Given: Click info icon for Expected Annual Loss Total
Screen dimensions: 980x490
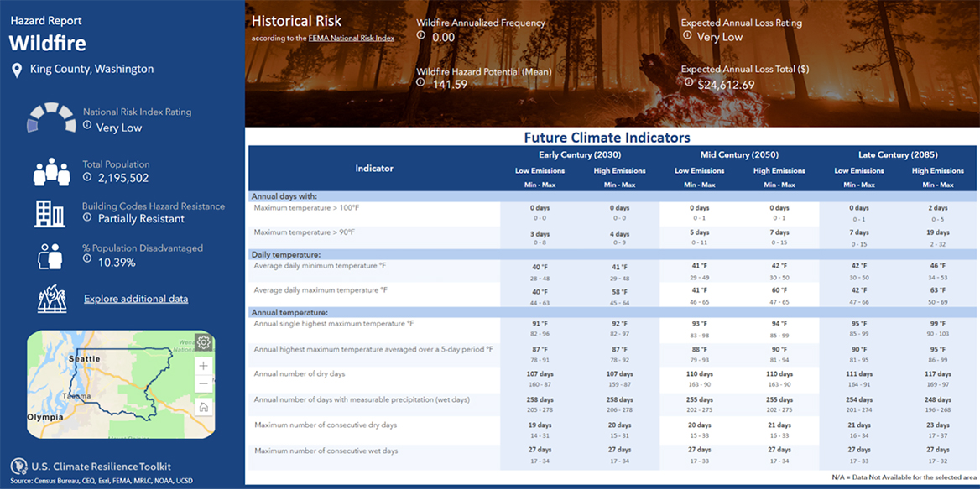Looking at the screenshot, I should [x=686, y=83].
